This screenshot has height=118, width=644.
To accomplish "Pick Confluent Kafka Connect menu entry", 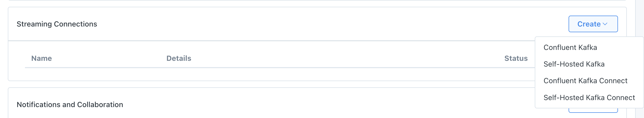I will click(585, 81).
